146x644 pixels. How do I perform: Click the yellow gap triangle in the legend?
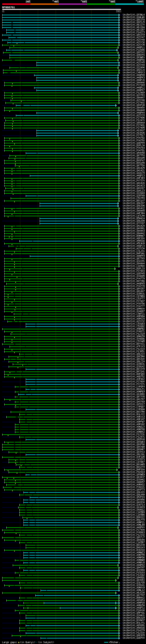point(19,642)
